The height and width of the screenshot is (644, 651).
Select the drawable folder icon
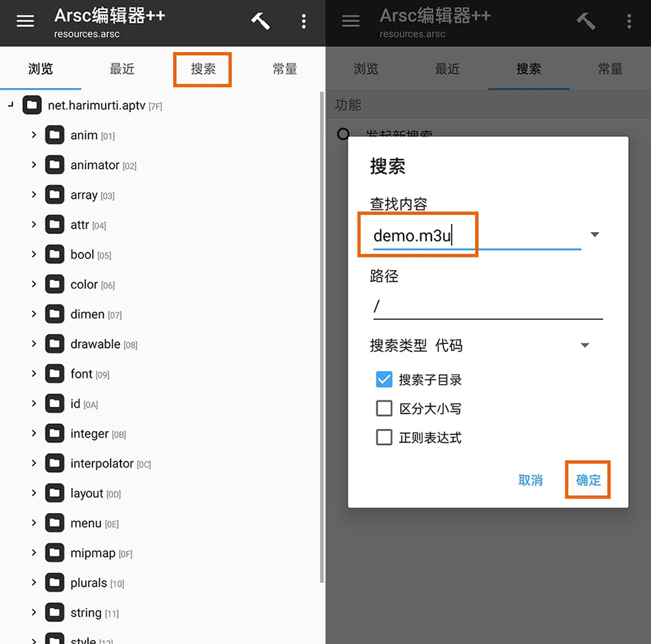click(55, 344)
